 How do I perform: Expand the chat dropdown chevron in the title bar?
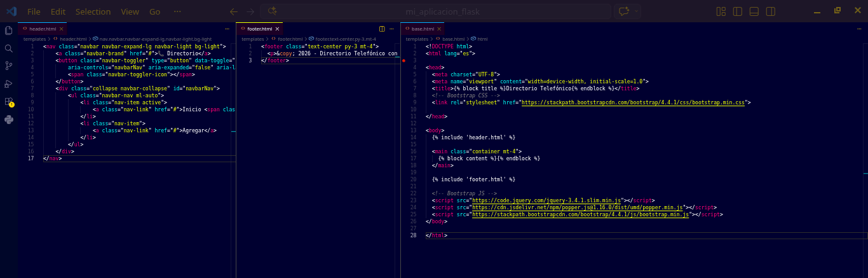click(636, 11)
